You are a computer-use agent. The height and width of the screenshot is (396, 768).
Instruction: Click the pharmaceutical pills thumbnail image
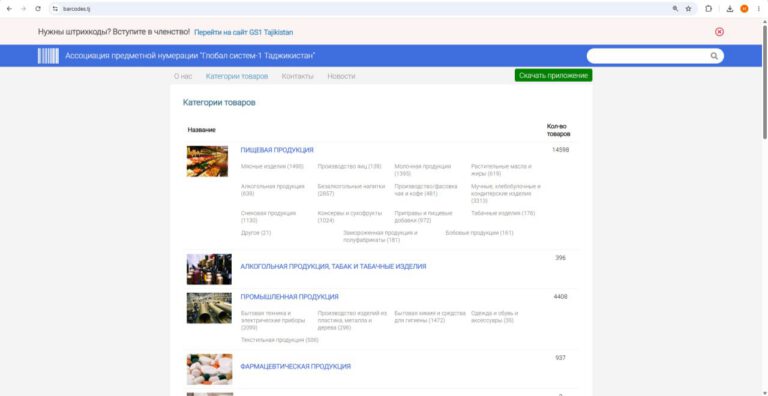pos(209,369)
